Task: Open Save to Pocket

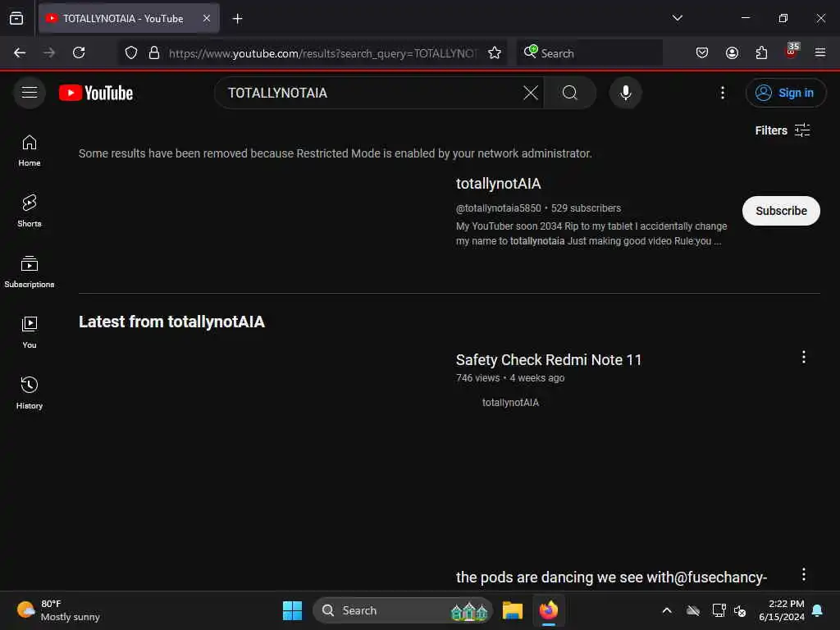Action: coord(702,52)
